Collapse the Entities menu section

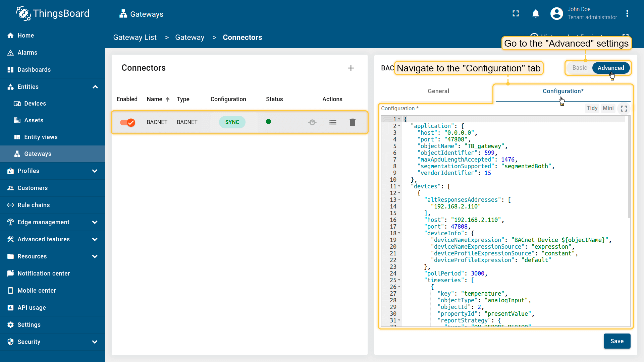point(95,87)
